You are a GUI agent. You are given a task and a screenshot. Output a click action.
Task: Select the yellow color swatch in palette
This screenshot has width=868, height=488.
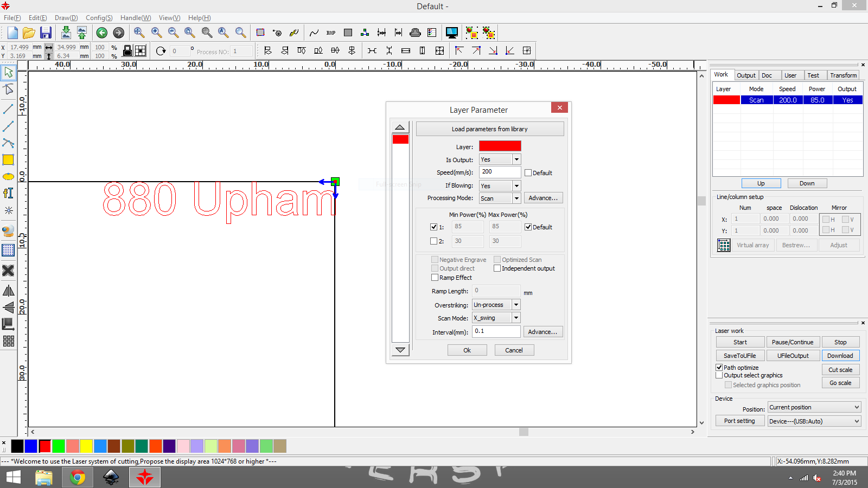coord(86,446)
